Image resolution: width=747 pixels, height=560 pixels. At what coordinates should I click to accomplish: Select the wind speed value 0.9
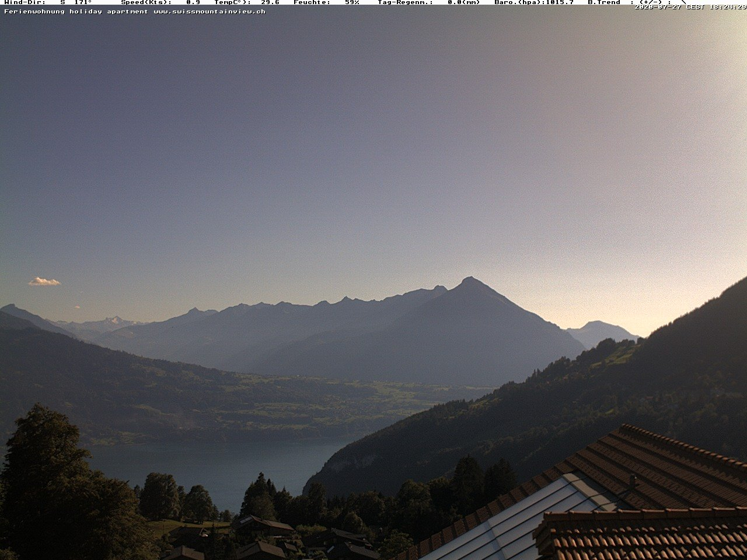tap(193, 2)
